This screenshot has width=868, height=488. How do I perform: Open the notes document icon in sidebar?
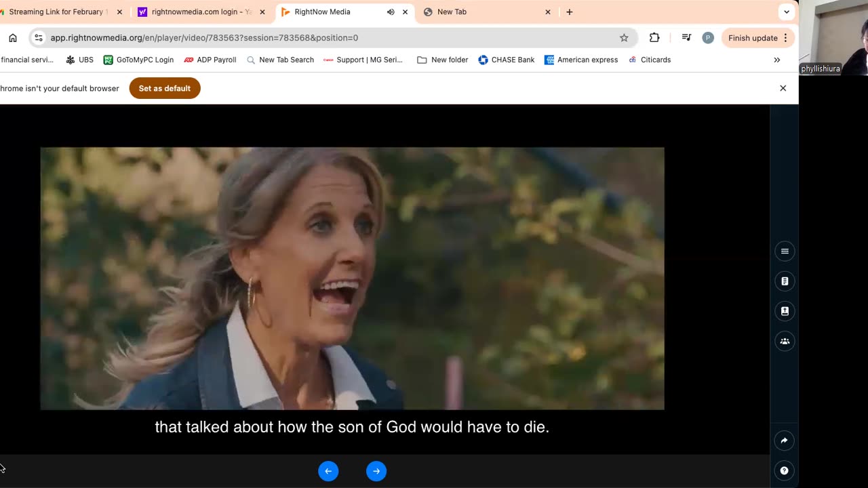785,281
